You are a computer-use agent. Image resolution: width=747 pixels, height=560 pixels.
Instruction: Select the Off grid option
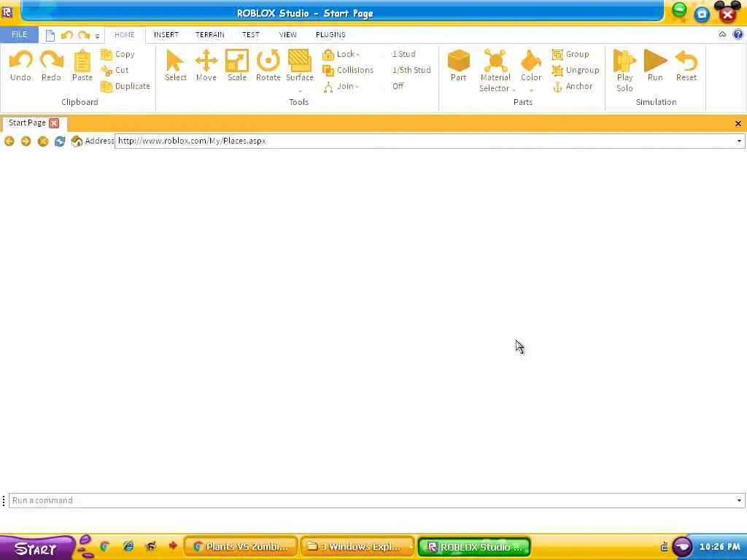(x=398, y=86)
